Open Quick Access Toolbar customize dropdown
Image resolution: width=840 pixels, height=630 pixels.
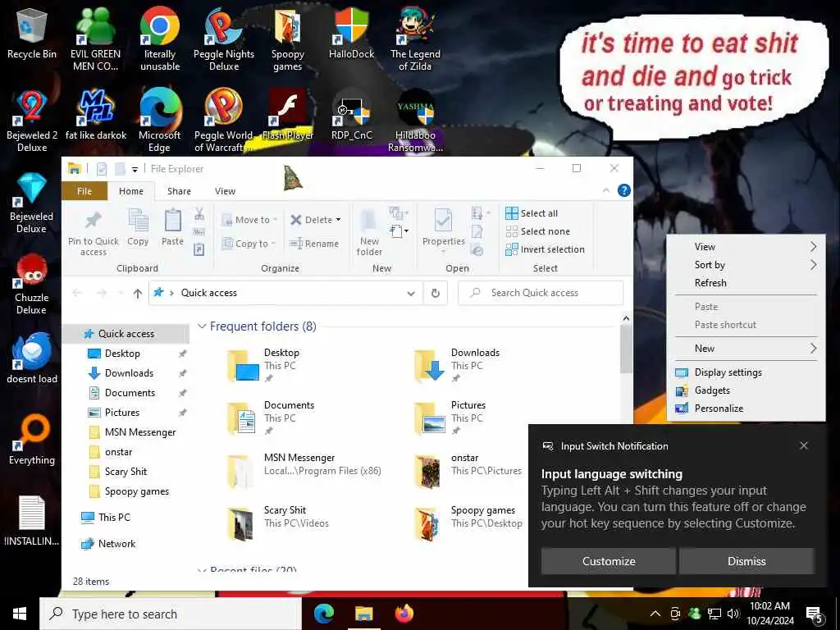tap(135, 169)
